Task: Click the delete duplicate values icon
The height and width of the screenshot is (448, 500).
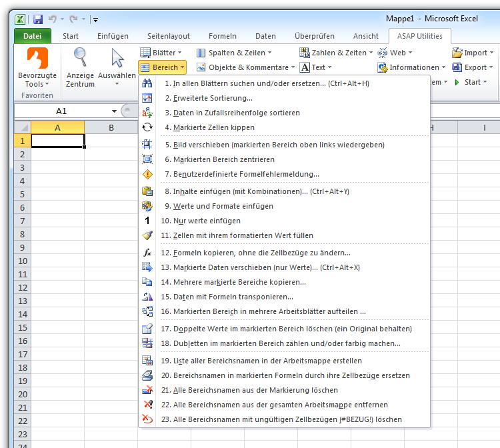Action: (147, 329)
